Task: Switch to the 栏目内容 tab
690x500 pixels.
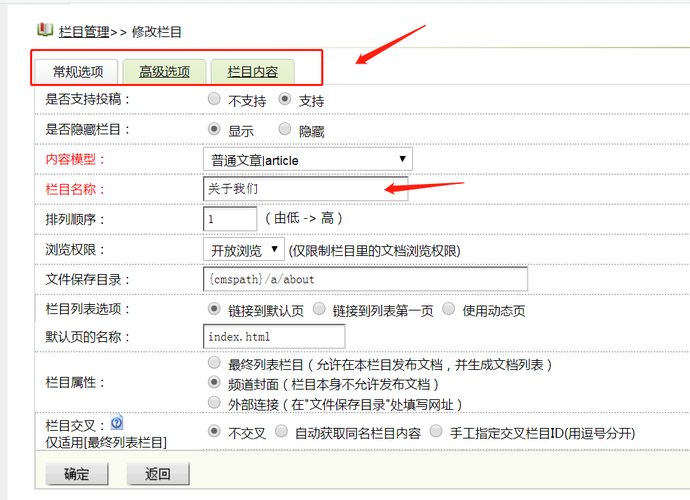Action: click(252, 72)
